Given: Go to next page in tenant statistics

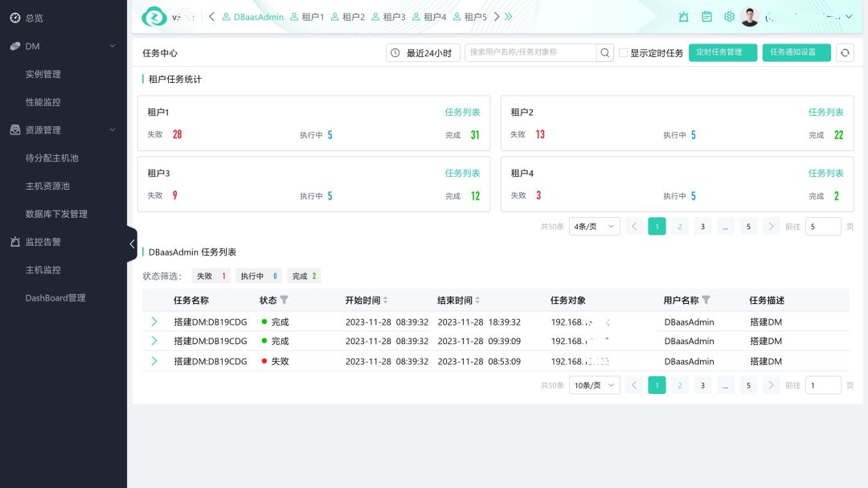Looking at the screenshot, I should 771,226.
